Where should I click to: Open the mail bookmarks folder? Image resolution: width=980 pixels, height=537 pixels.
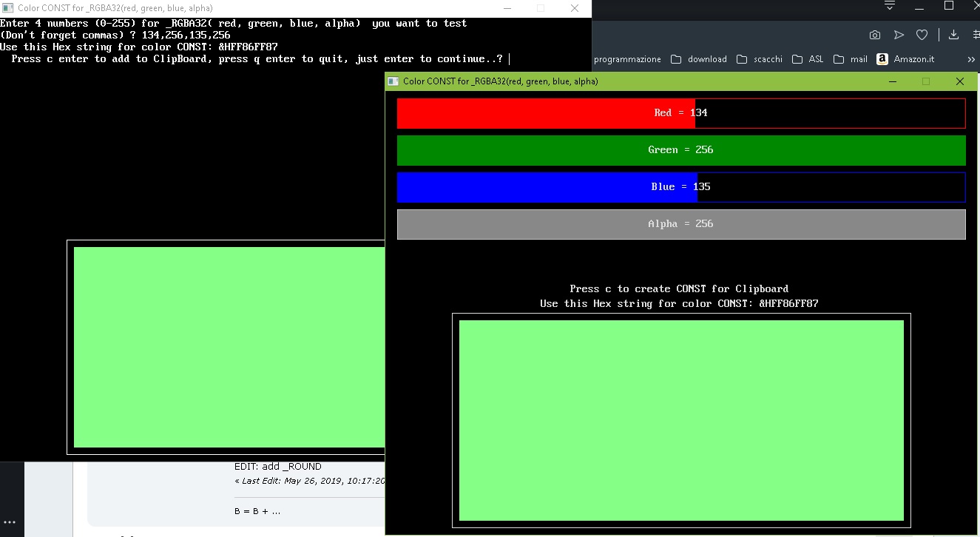(850, 59)
